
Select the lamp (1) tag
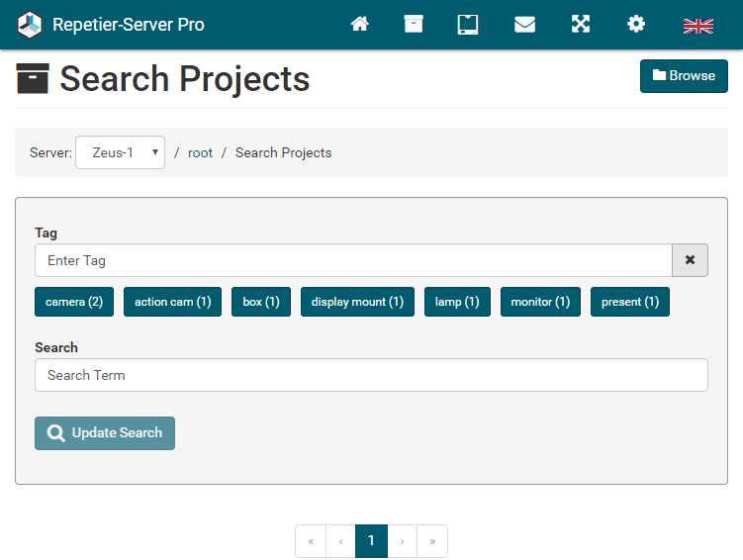pos(457,302)
